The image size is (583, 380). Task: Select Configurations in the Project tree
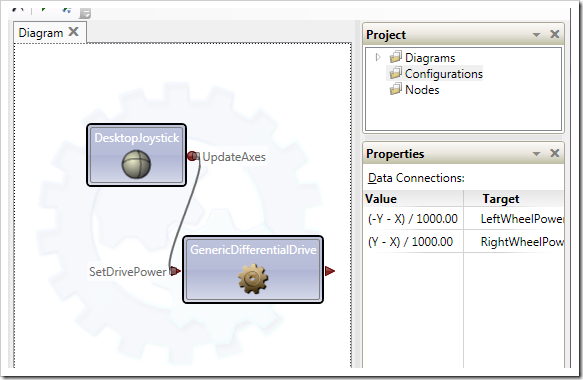444,74
